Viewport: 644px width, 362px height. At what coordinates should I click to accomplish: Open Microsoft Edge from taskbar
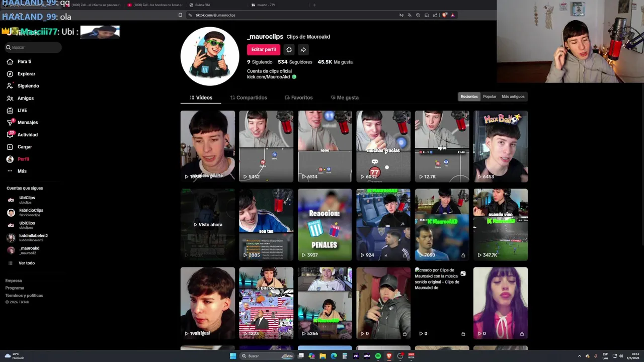point(334,356)
